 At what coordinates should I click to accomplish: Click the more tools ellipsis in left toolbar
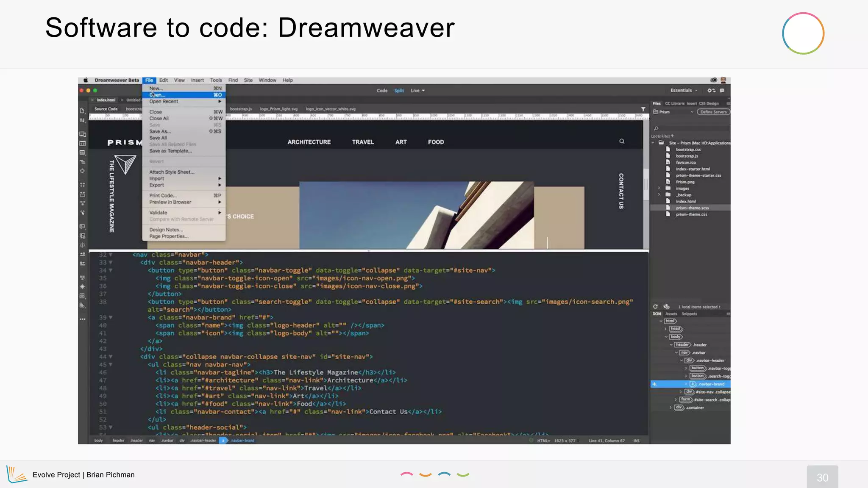[82, 319]
